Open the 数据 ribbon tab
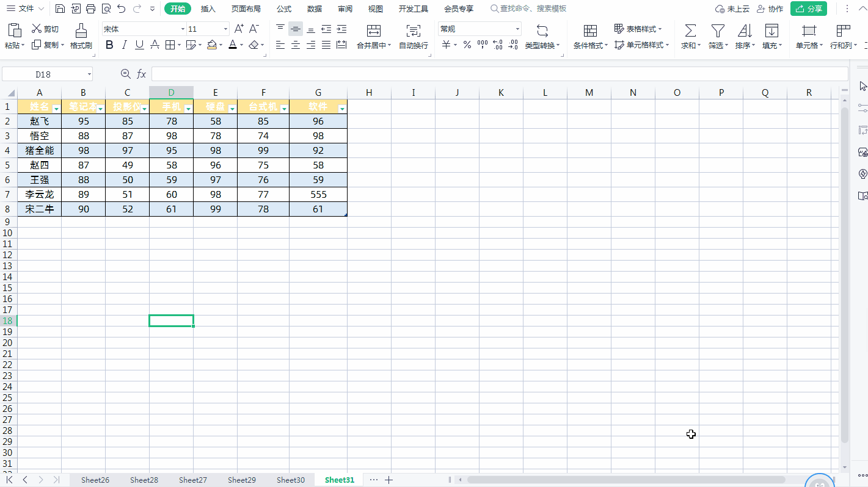This screenshot has width=868, height=487. 315,9
